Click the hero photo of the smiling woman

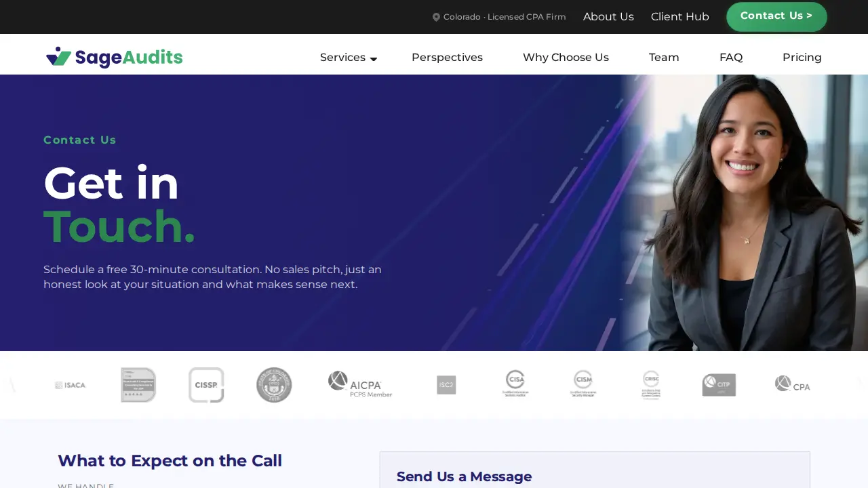[x=745, y=213]
